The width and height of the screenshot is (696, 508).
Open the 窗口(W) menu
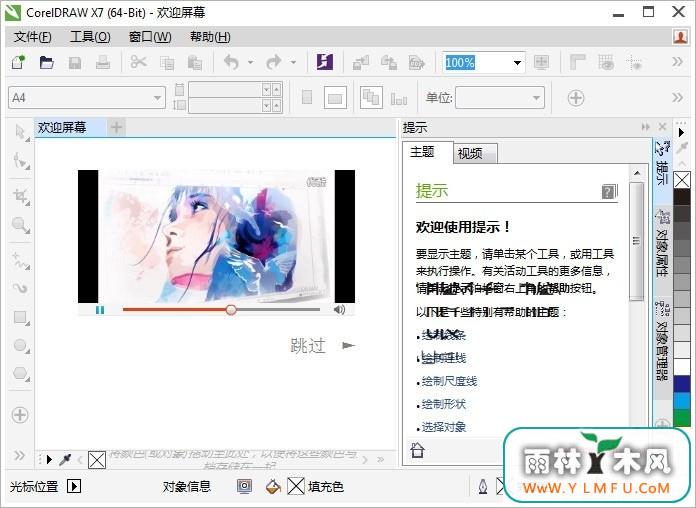pyautogui.click(x=150, y=37)
